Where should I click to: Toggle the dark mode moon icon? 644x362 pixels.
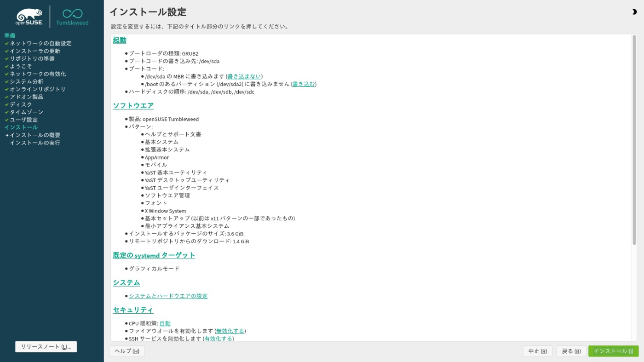(635, 12)
